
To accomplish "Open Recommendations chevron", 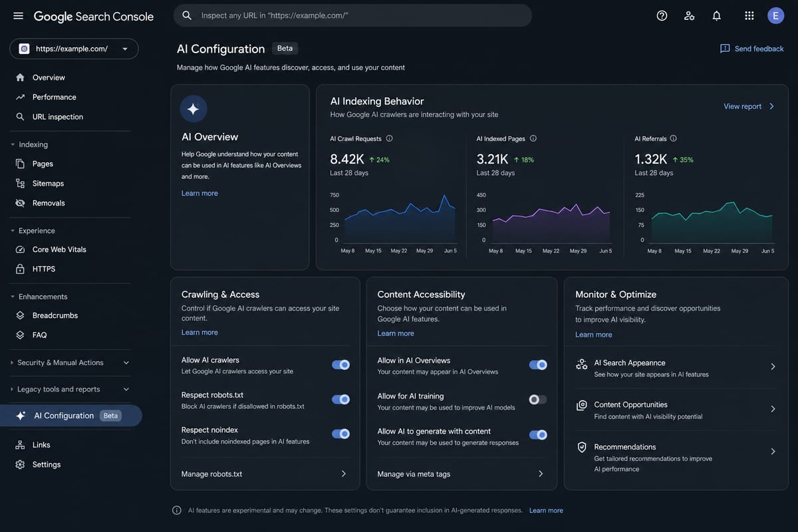I will point(773,452).
